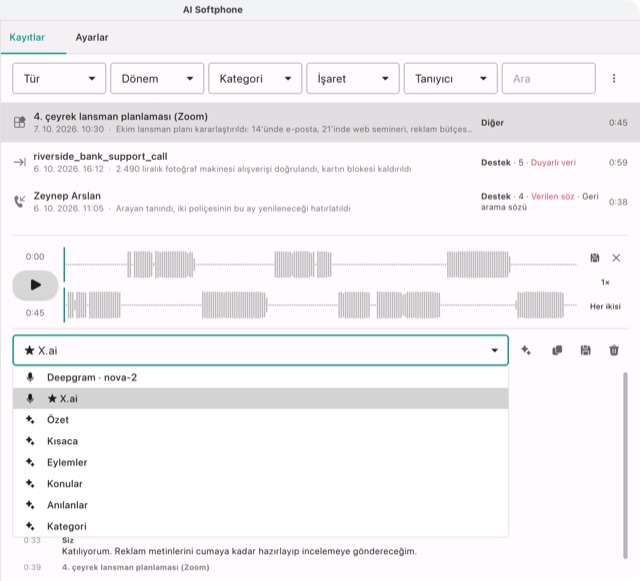Image resolution: width=640 pixels, height=581 pixels.
Task: Open the Tür filter dropdown
Action: pyautogui.click(x=59, y=78)
